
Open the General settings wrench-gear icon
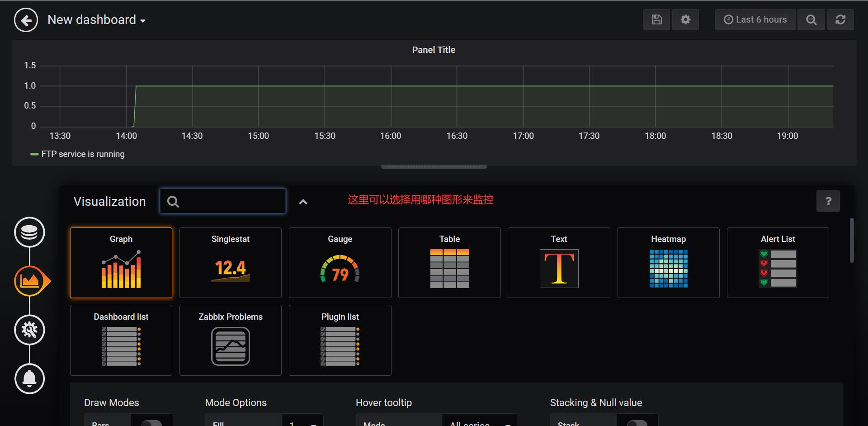(x=29, y=330)
